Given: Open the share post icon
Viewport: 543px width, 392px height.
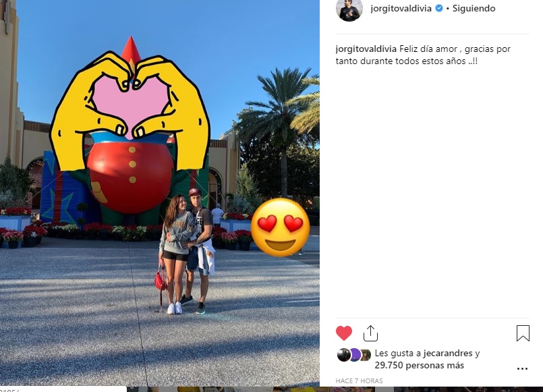Looking at the screenshot, I should click(x=370, y=333).
